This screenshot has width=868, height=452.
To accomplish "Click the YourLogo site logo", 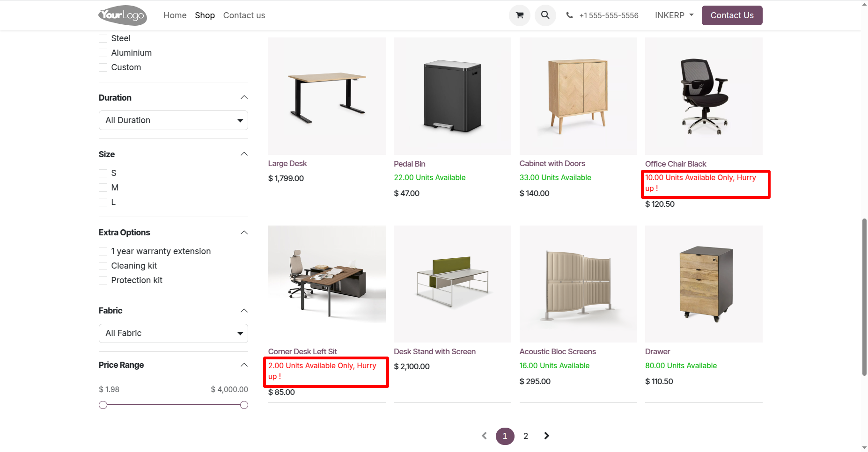I will pyautogui.click(x=122, y=15).
